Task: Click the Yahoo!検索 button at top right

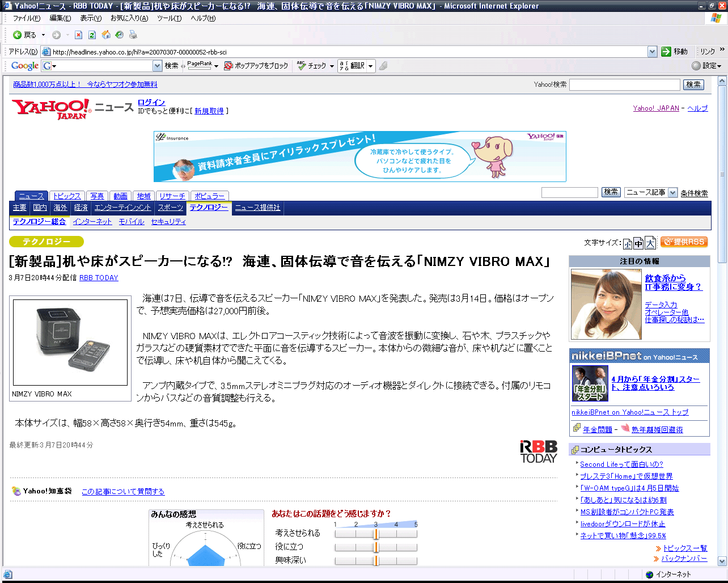Action: point(693,85)
